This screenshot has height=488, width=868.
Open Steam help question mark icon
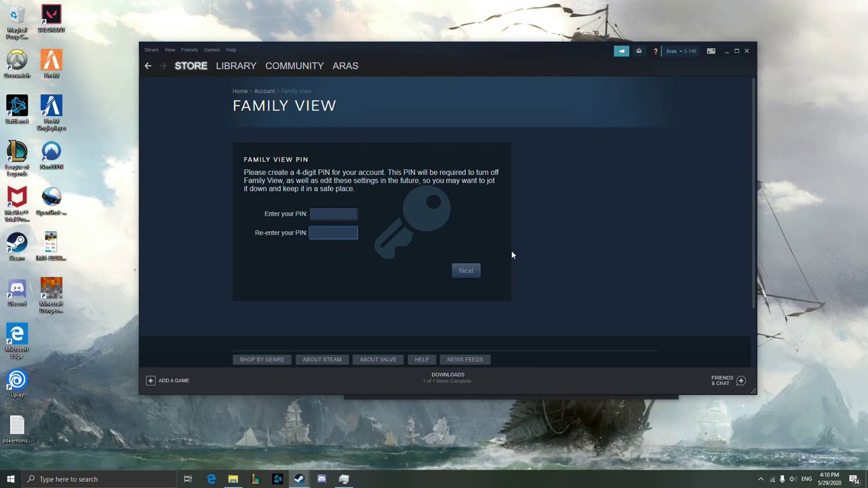click(x=655, y=51)
